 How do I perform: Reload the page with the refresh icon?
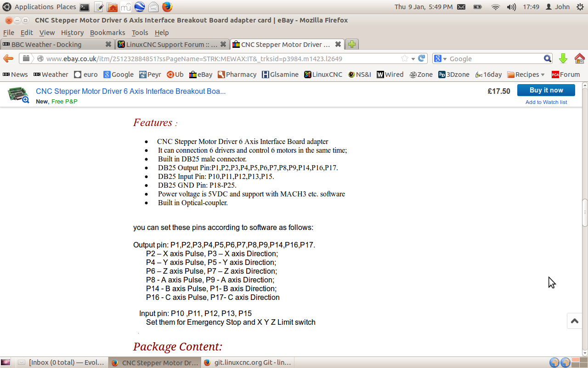[421, 58]
